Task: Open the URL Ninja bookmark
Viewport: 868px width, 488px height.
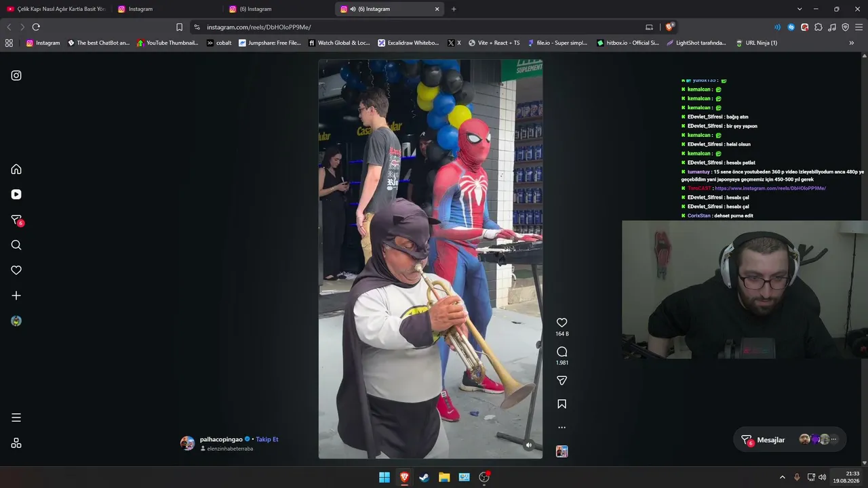Action: coord(756,43)
